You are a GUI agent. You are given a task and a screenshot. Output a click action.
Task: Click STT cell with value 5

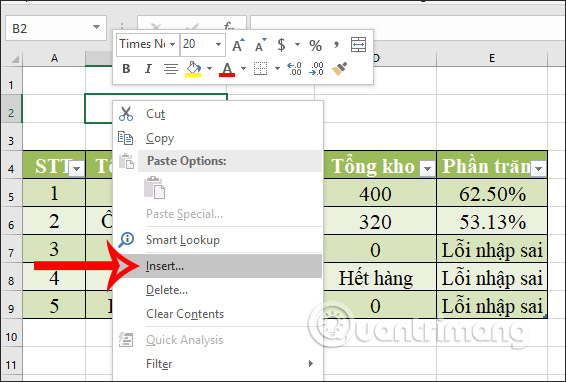54,305
